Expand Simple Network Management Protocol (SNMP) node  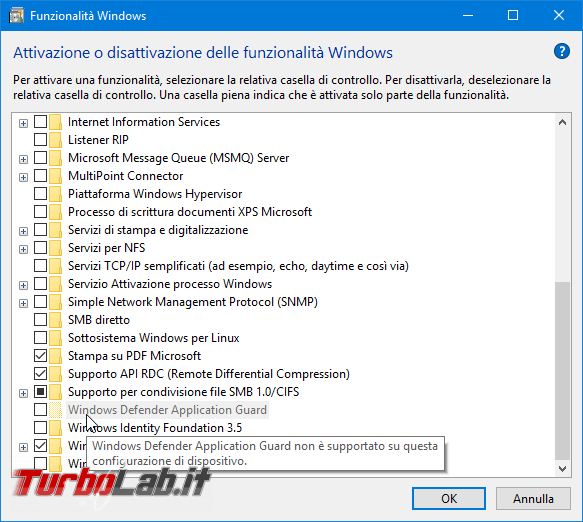(x=23, y=303)
